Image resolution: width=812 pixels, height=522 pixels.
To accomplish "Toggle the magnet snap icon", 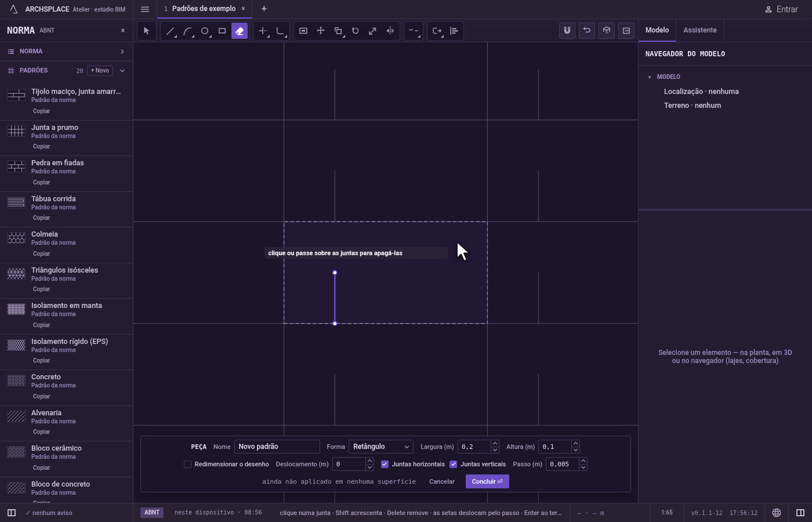I will point(567,31).
